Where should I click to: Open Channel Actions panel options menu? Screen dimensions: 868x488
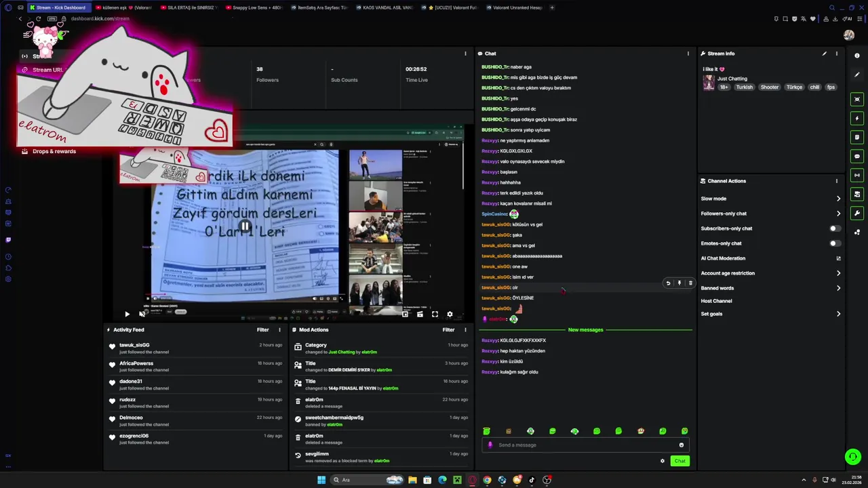tap(836, 181)
